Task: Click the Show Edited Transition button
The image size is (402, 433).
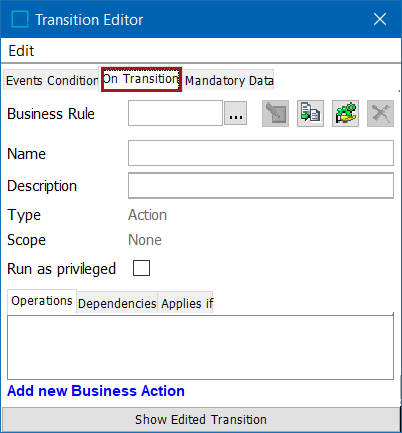Action: coord(201,419)
